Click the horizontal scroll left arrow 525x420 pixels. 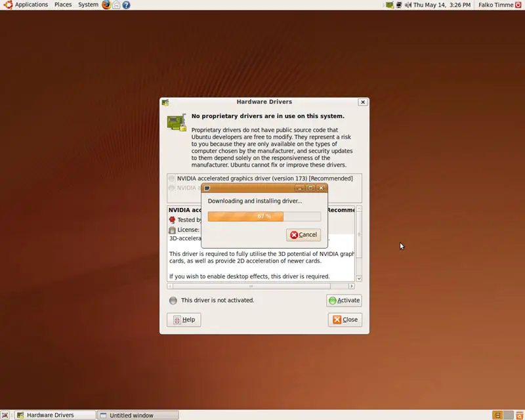pos(170,286)
